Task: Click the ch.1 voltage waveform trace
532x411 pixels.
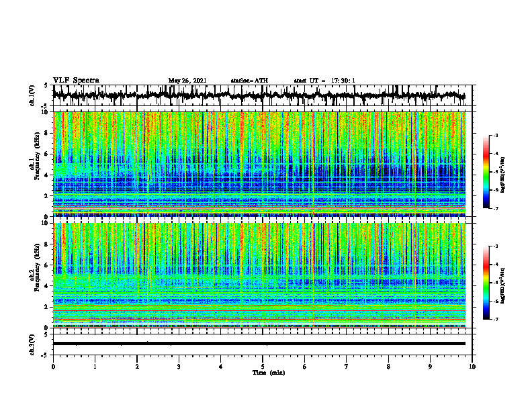Action: [x=259, y=95]
